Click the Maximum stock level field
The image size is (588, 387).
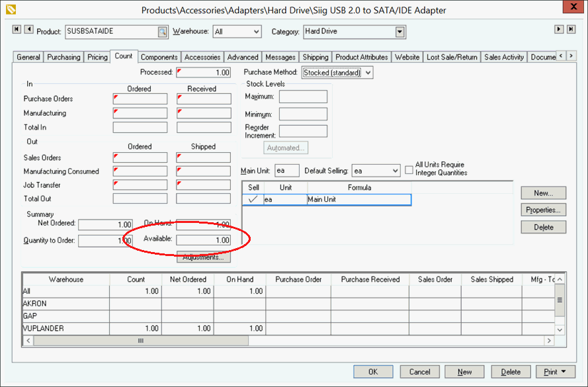[x=303, y=97]
